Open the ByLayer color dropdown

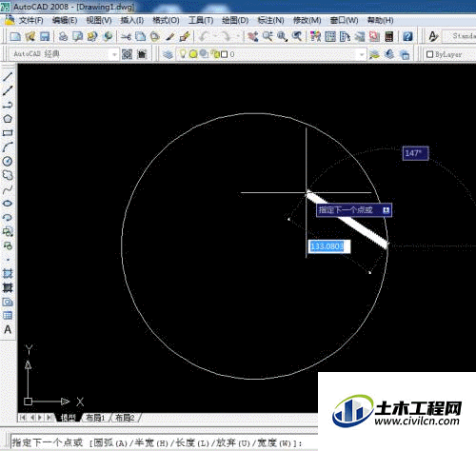point(450,54)
